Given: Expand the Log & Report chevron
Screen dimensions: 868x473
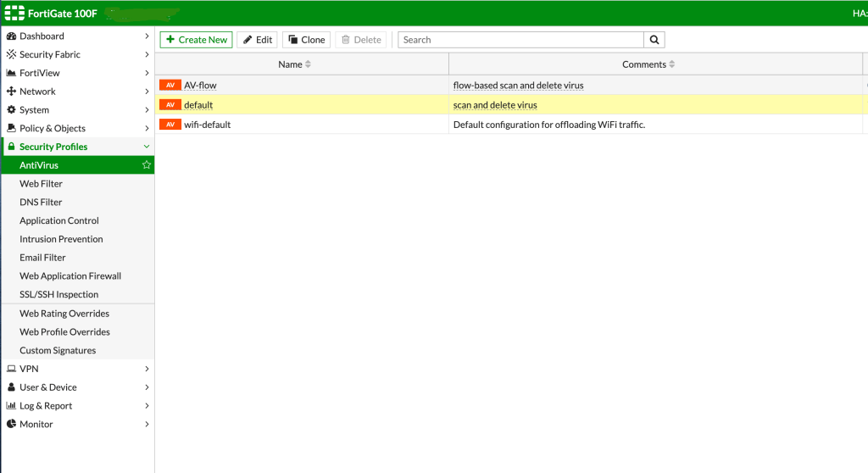Looking at the screenshot, I should [x=147, y=406].
